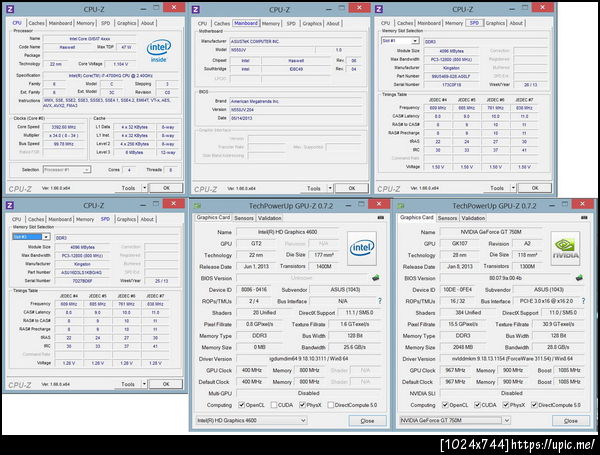Open the Memory tab in the CPU-Z Mainboard window
The height and width of the screenshot is (455, 600).
(271, 24)
